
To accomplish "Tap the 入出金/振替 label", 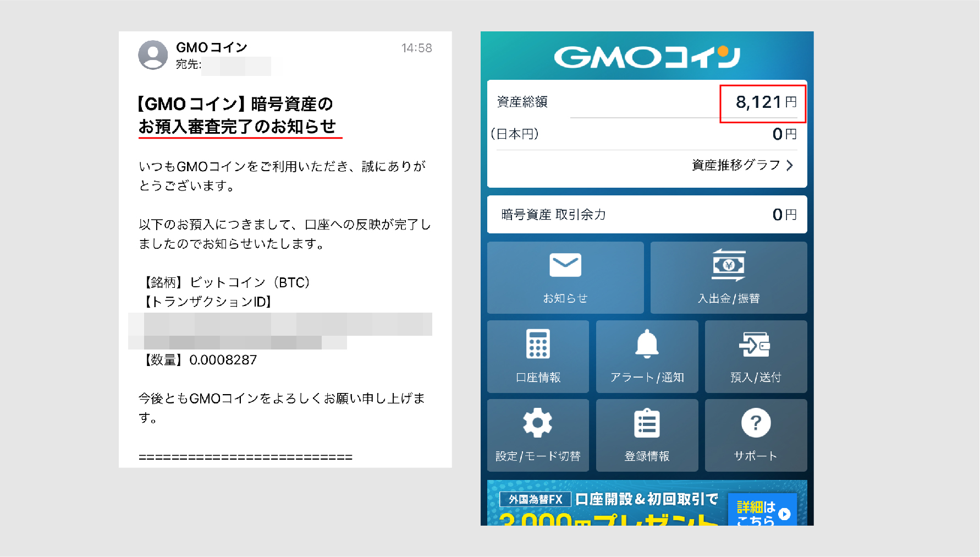I will [x=729, y=298].
